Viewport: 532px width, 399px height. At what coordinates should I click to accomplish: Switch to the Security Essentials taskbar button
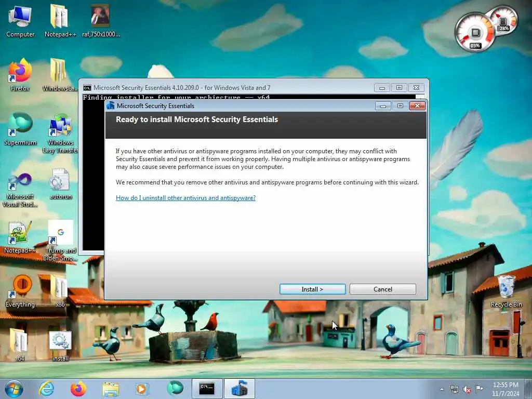click(239, 389)
